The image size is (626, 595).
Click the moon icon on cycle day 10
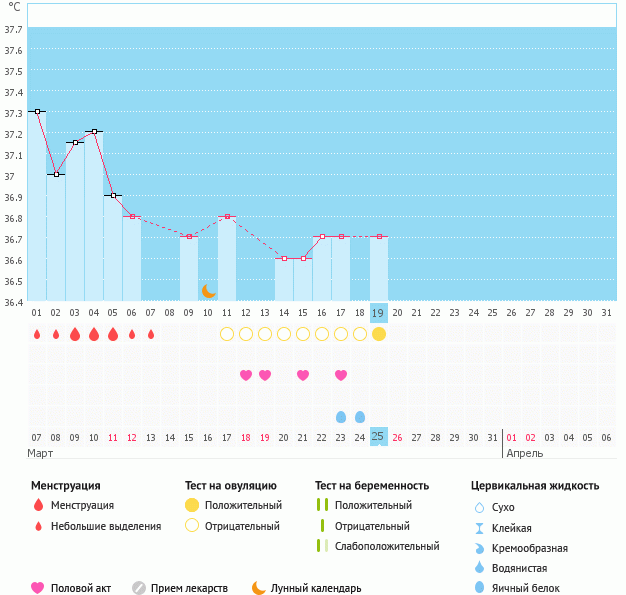tap(209, 290)
